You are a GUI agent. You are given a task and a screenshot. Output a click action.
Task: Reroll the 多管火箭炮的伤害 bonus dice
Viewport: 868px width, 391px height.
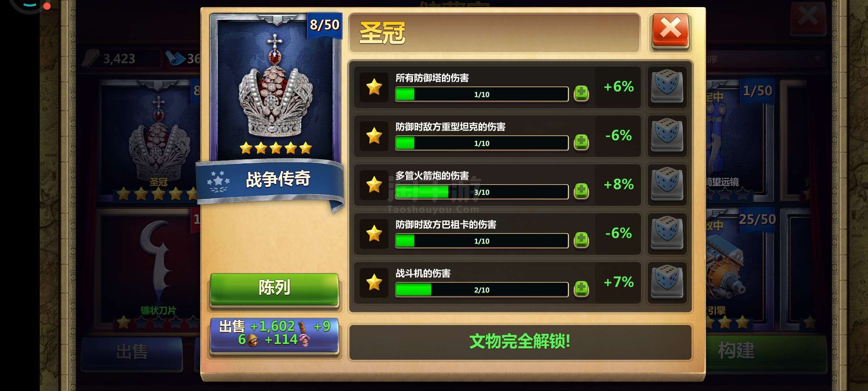(x=667, y=185)
